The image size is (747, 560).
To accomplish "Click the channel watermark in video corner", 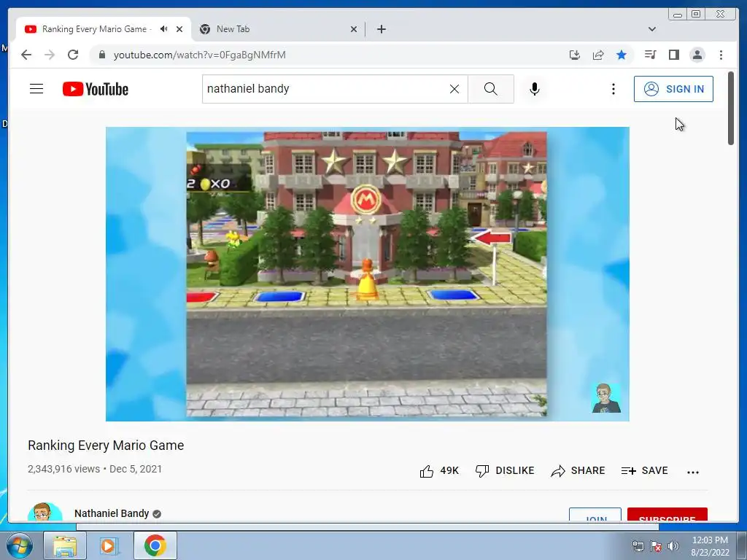I will 606,398.
